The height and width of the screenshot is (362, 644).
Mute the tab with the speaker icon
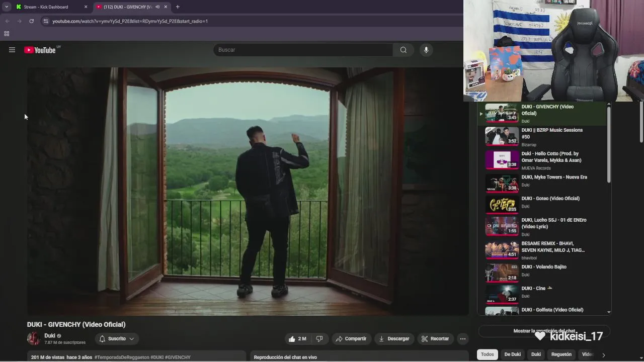point(157,7)
